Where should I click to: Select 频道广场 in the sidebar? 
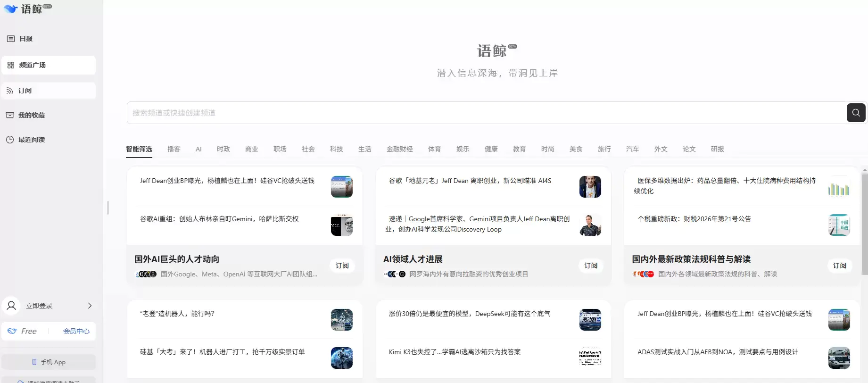[49, 65]
